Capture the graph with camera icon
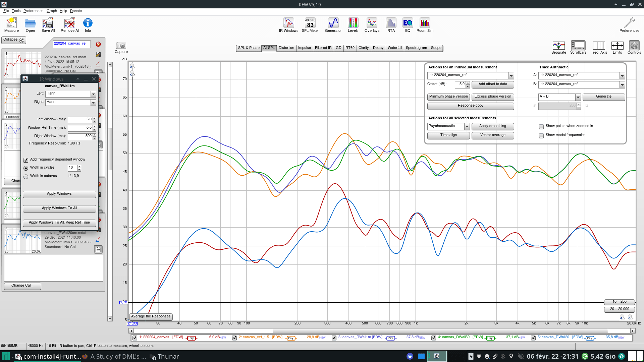The height and width of the screenshot is (362, 644). (x=121, y=47)
